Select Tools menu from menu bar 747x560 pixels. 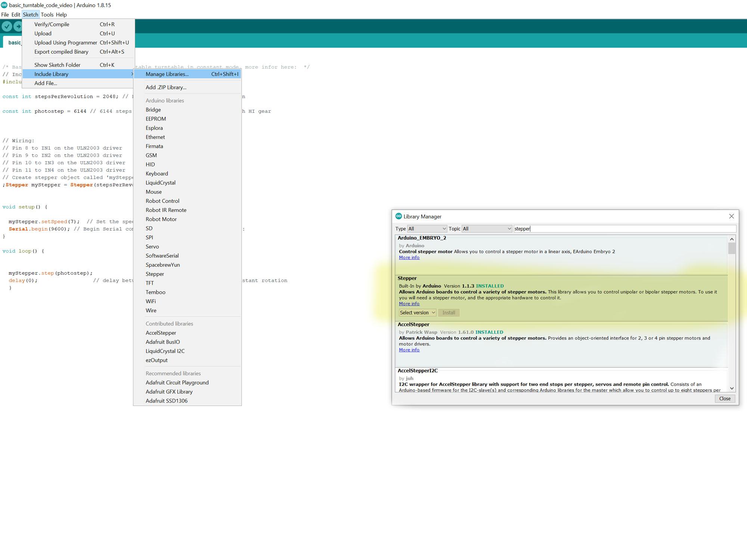point(45,14)
